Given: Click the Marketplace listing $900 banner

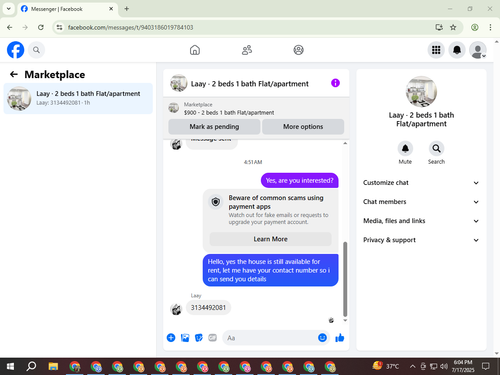Looking at the screenshot, I should (x=256, y=109).
